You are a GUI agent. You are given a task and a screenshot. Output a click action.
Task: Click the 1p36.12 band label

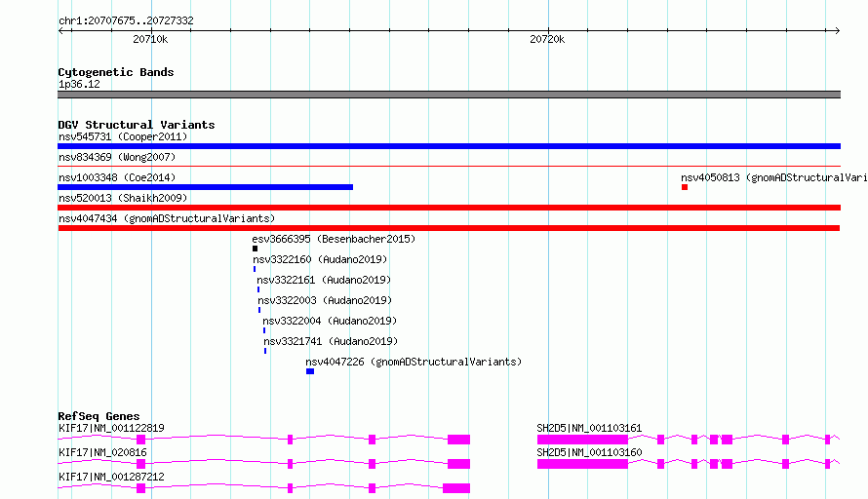pyautogui.click(x=79, y=84)
